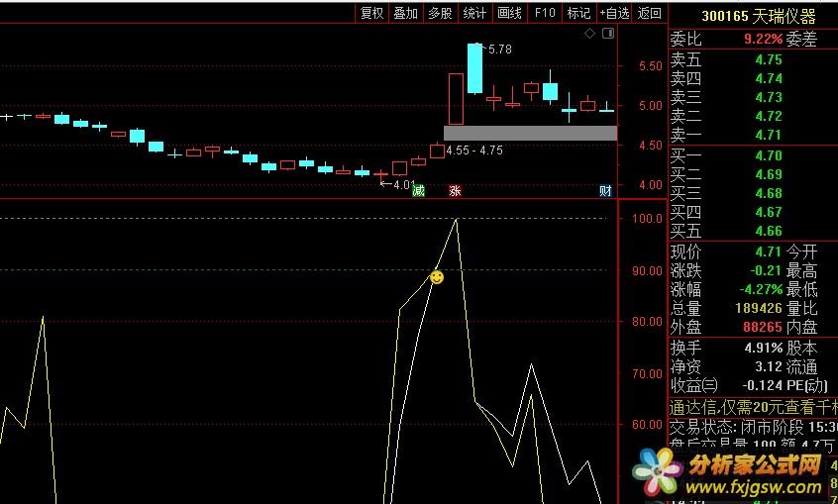The width and height of the screenshot is (838, 504).
Task: Click the 涨幅 value -4.27%
Action: pyautogui.click(x=761, y=289)
